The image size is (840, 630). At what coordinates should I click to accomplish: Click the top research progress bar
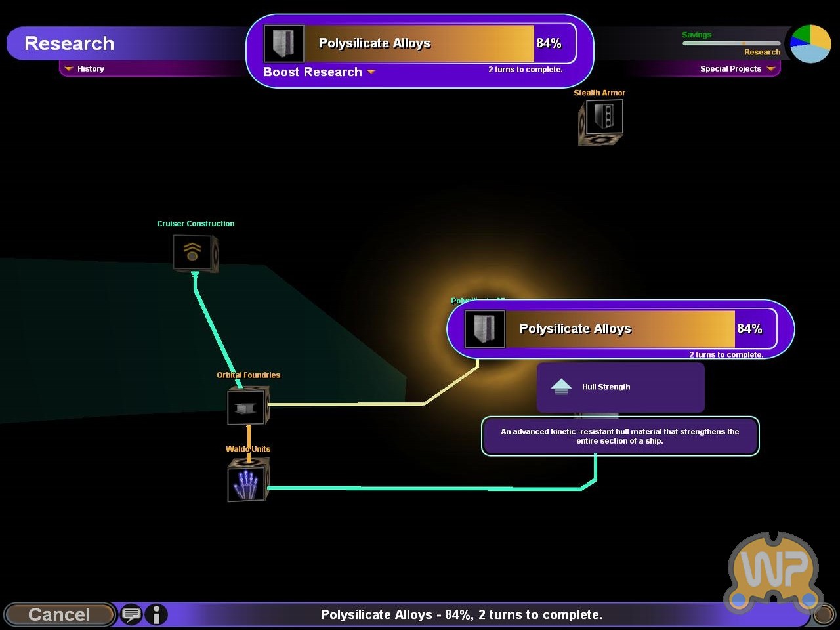pyautogui.click(x=420, y=43)
